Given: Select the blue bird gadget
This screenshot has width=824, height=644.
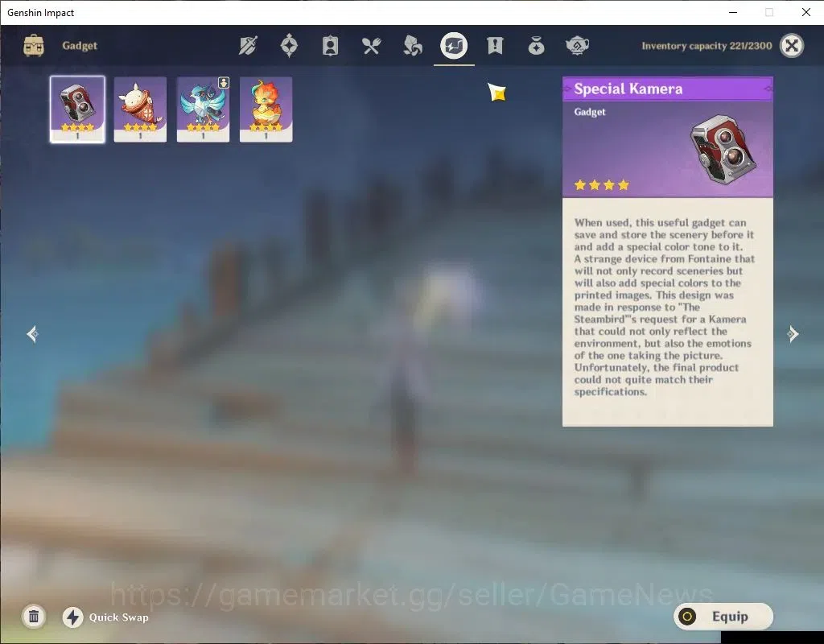Looking at the screenshot, I should pyautogui.click(x=203, y=109).
